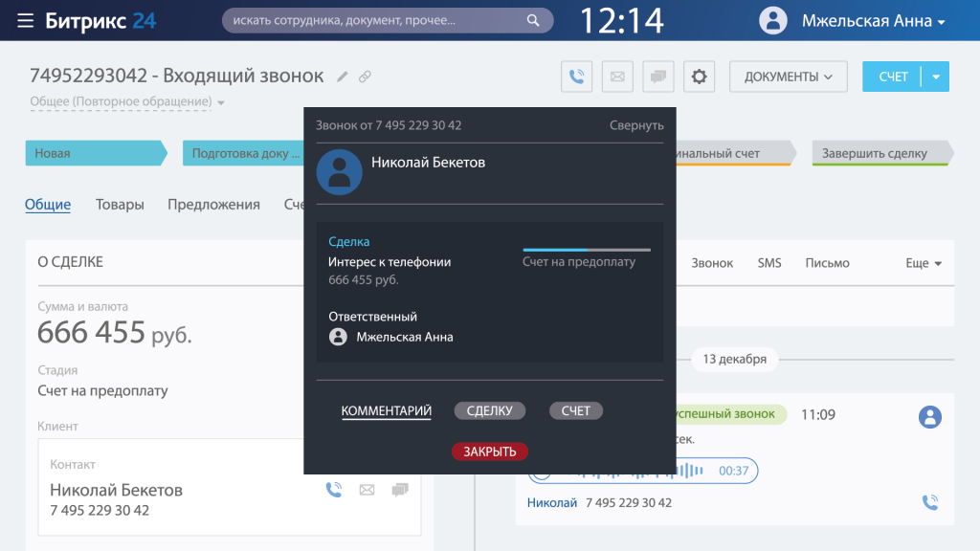This screenshot has width=980, height=551.
Task: Open the СЧЕТ button dropdown arrow
Action: coord(935,77)
